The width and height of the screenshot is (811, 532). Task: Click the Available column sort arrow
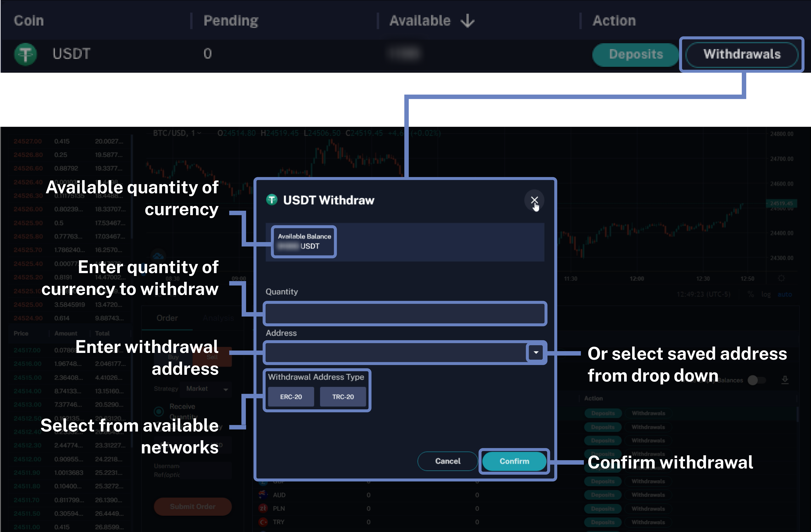[x=467, y=21]
